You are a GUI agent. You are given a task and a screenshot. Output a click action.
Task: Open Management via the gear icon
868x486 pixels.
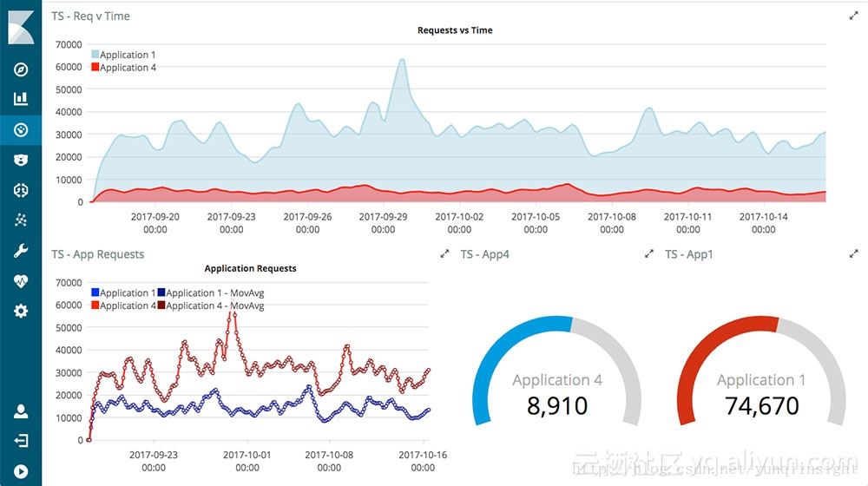tap(21, 311)
